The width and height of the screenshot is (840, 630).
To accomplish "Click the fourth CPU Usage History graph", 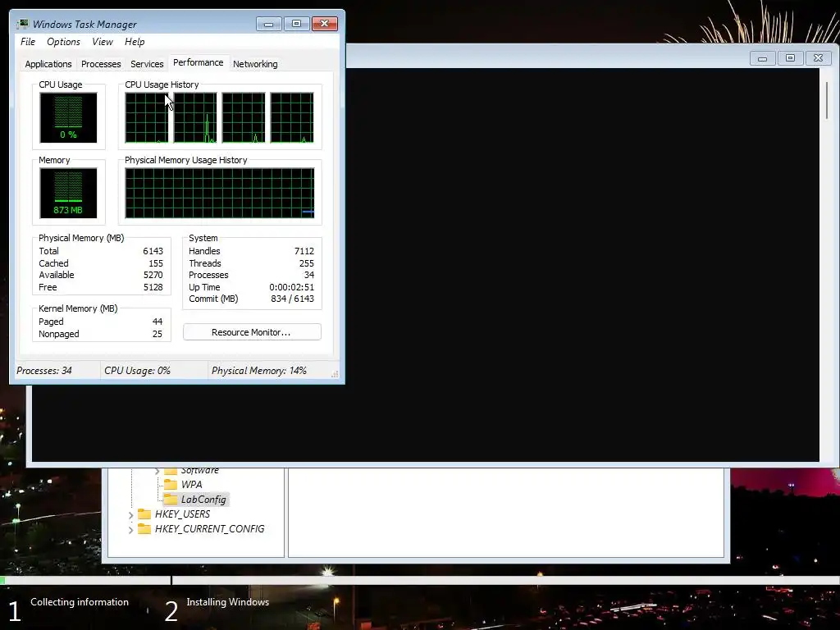I will pyautogui.click(x=292, y=117).
